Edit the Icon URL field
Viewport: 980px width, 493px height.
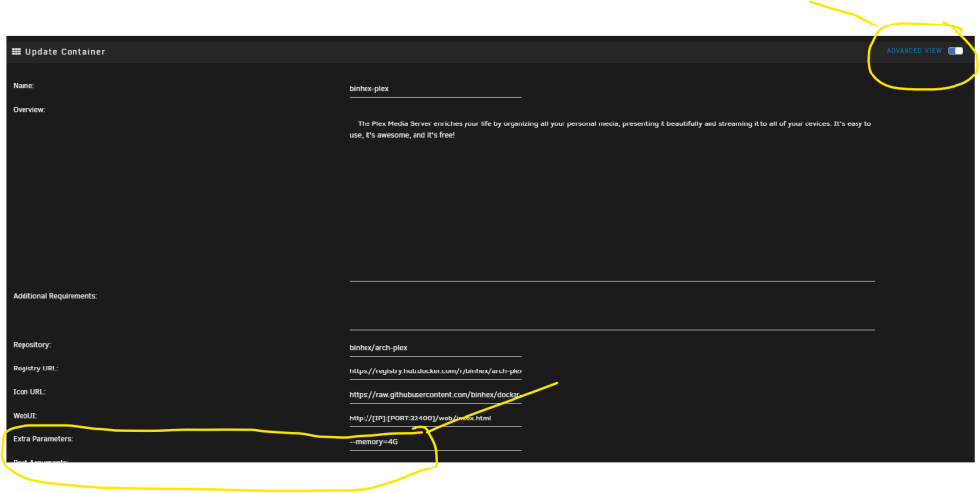coord(435,395)
